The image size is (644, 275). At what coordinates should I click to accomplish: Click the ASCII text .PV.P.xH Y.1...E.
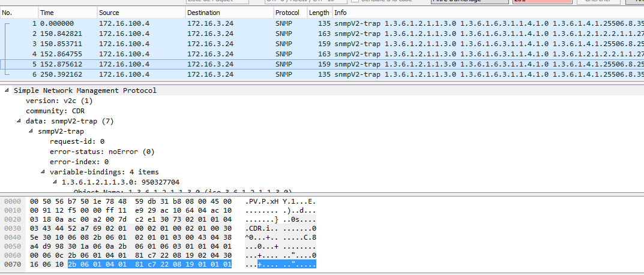tap(280, 202)
